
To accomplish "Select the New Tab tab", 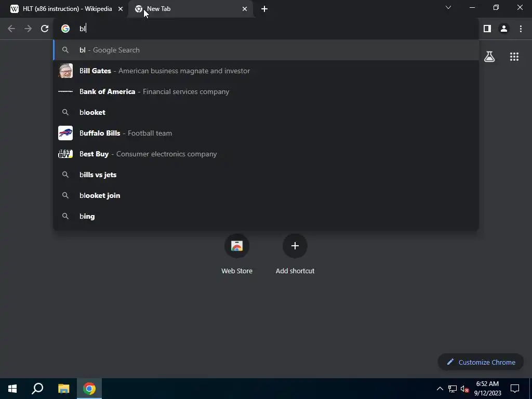I will point(191,9).
